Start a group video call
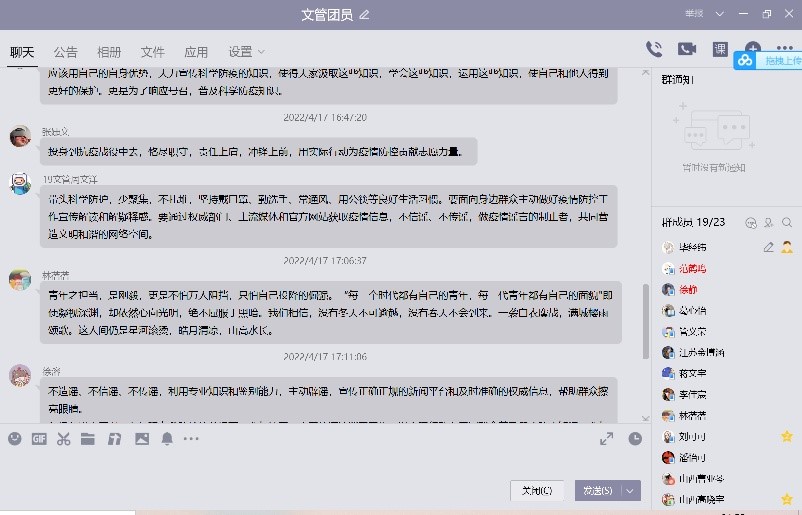 pos(687,49)
